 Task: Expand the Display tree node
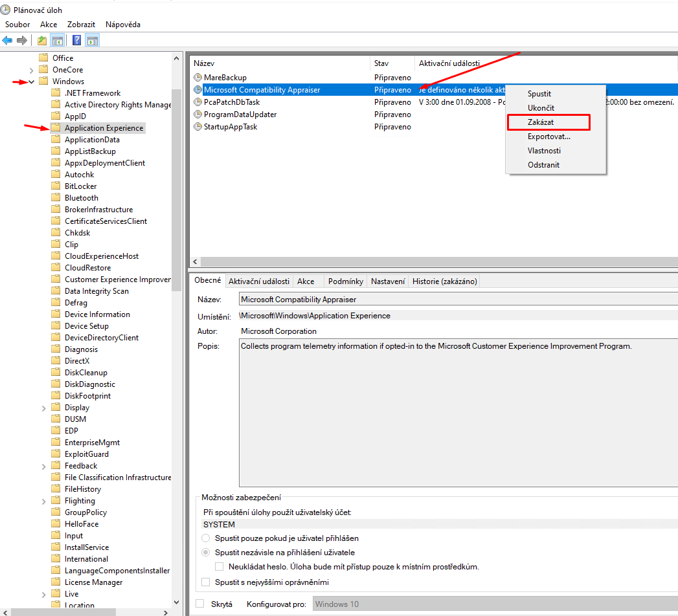[43, 408]
